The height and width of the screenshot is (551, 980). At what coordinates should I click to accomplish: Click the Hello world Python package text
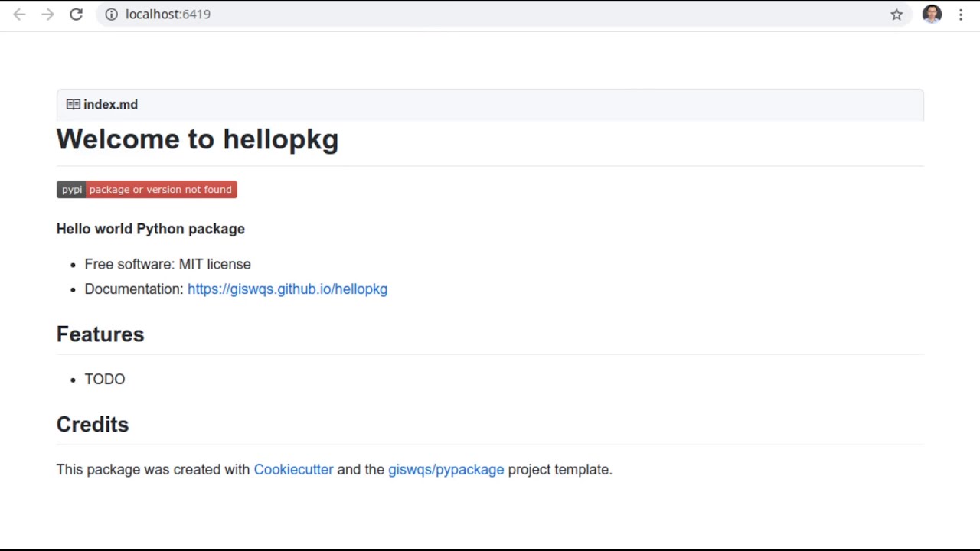coord(151,229)
